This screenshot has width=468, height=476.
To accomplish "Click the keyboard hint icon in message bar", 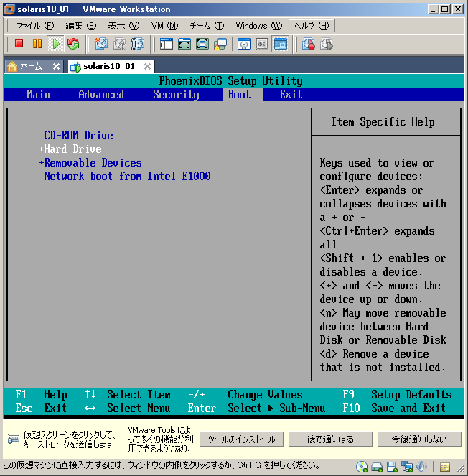I will point(14,439).
